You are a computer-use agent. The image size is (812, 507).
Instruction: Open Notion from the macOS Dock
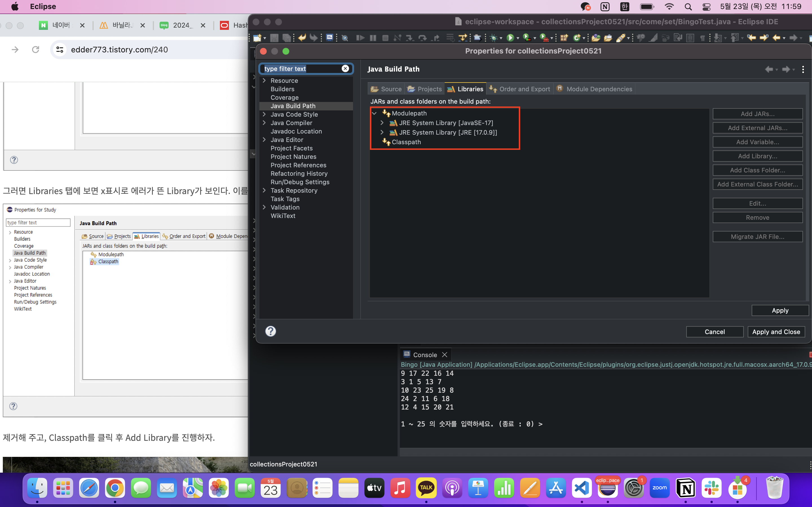pos(685,488)
